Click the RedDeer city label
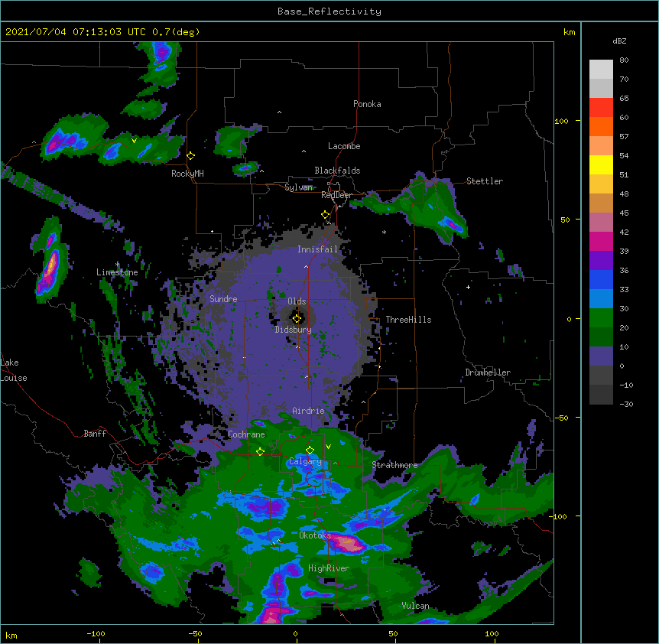659x644 pixels. [x=336, y=195]
